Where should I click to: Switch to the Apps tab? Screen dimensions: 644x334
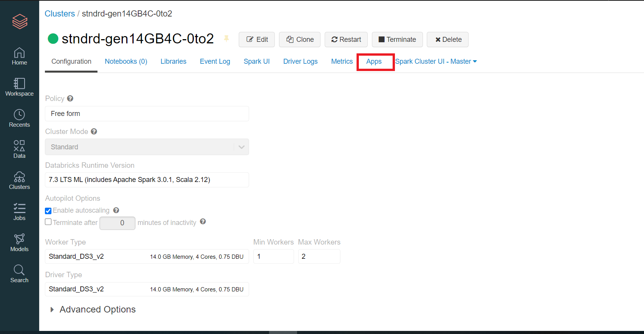coord(374,61)
